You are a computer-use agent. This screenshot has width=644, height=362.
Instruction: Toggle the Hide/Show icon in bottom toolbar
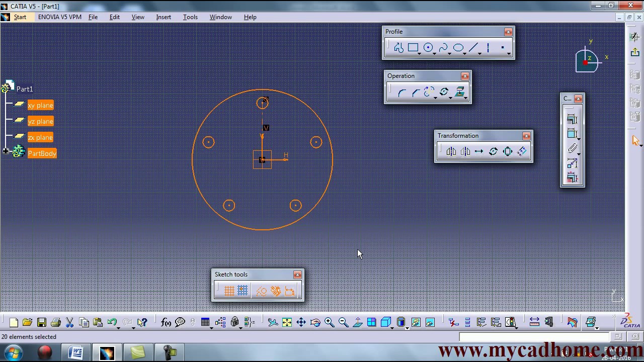point(416,322)
